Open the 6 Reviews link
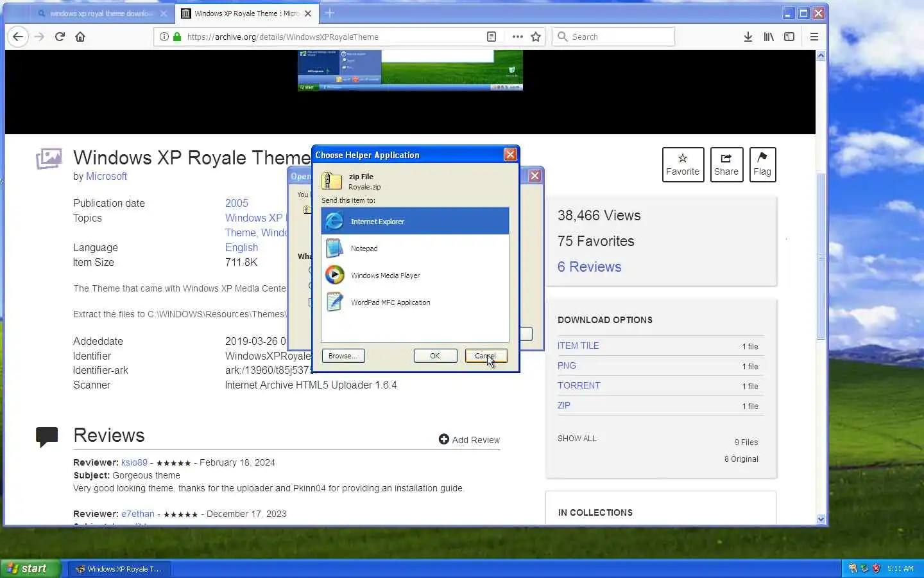Screen dimensions: 924x578 (x=589, y=267)
